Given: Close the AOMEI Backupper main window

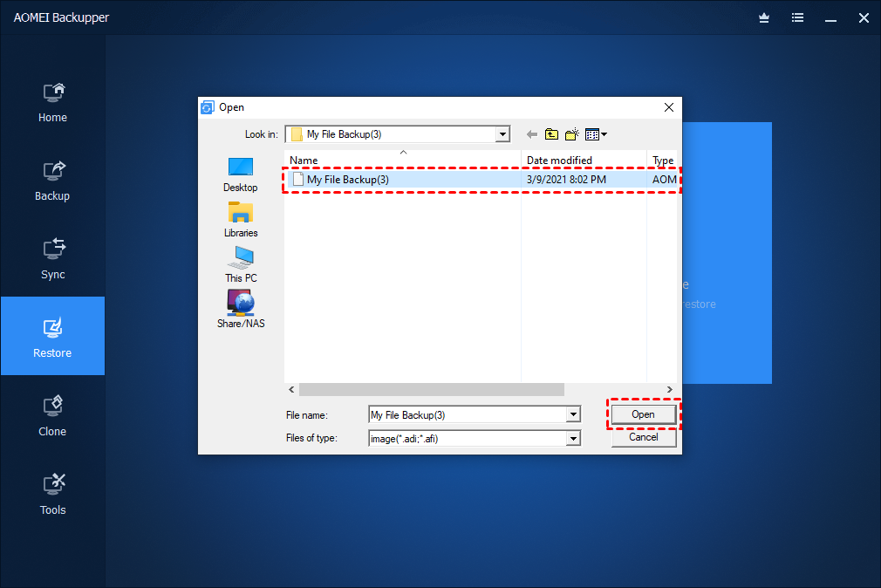Looking at the screenshot, I should [864, 18].
